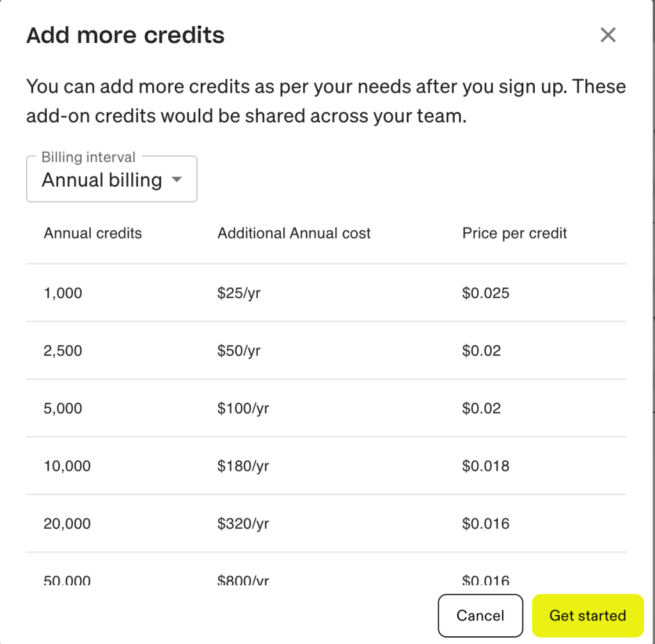Image resolution: width=655 pixels, height=644 pixels.
Task: Click the Get started button
Action: (587, 615)
